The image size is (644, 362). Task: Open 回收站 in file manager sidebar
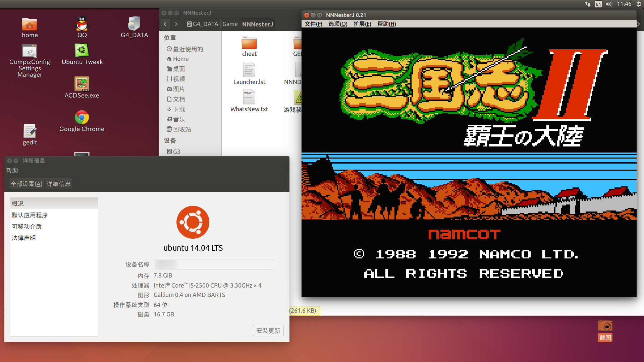(x=179, y=129)
